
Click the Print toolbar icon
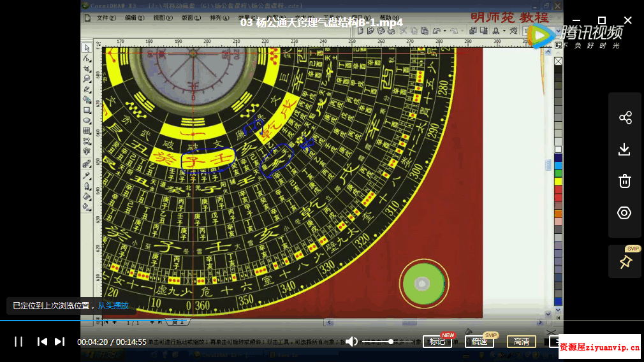point(392,31)
